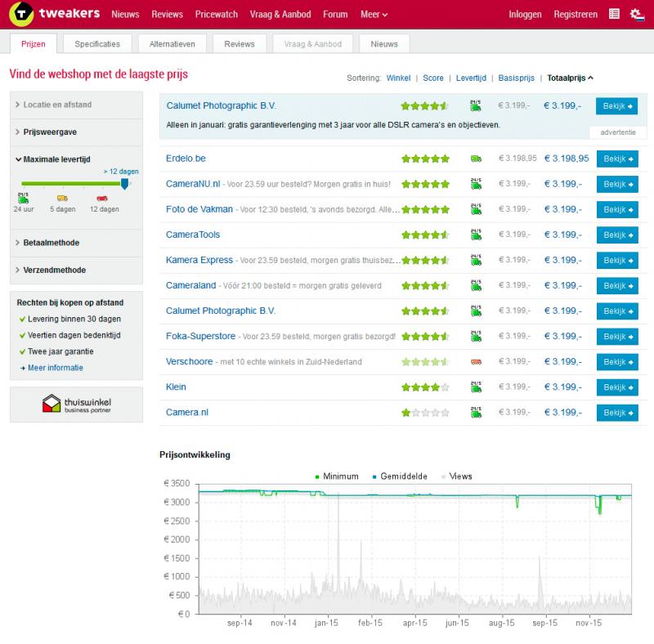Toggle Minimum series in chart legend
The image size is (654, 644).
(337, 476)
